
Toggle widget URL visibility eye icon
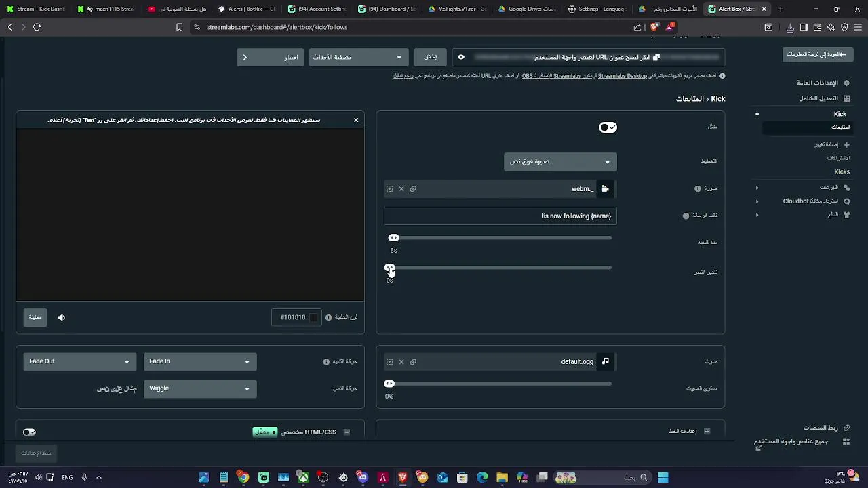(x=461, y=58)
